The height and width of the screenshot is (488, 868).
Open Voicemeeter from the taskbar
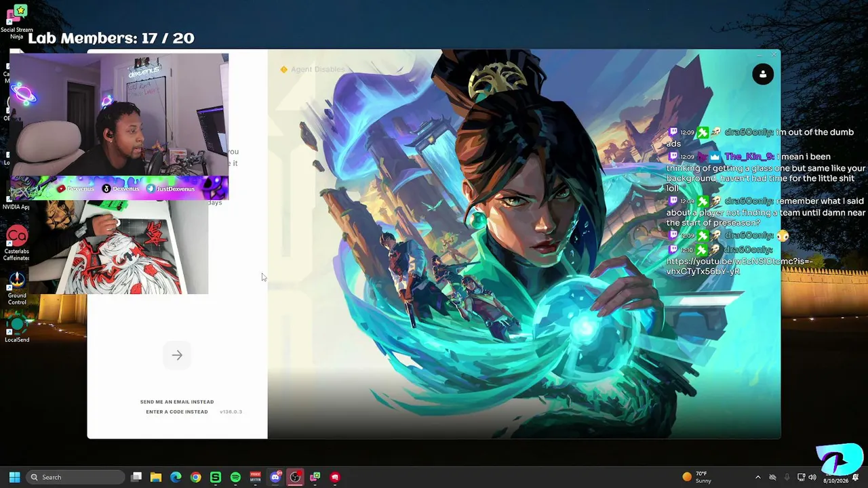(256, 477)
